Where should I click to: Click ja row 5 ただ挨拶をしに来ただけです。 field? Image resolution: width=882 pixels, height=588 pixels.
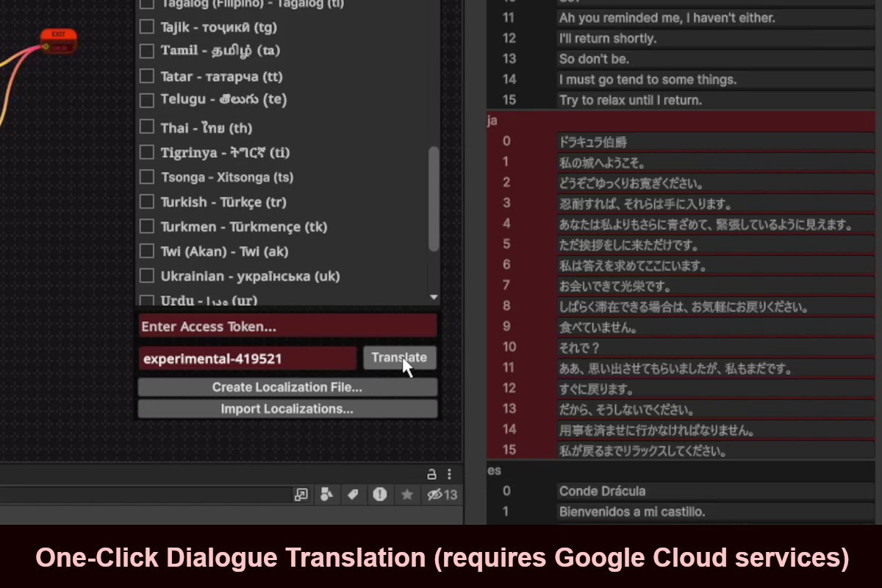click(716, 245)
